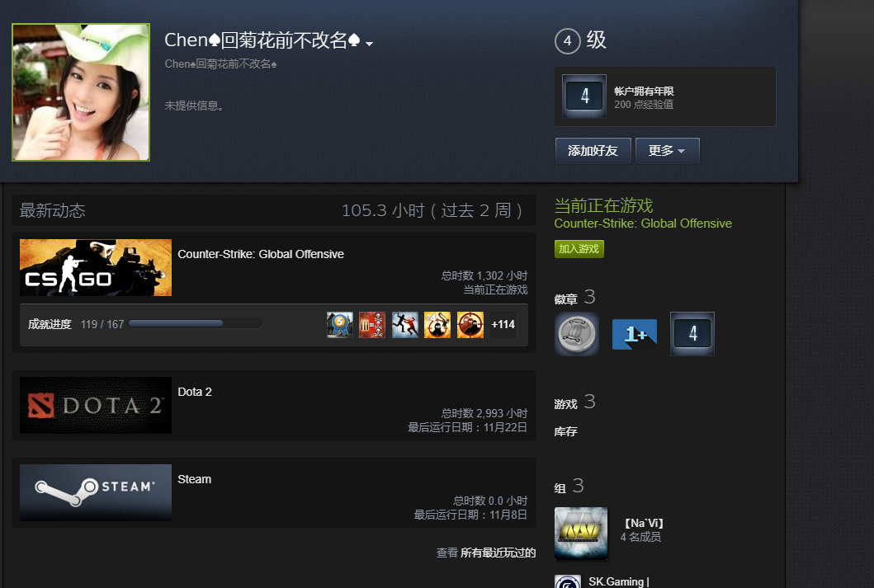Click the profile avatar picture
Viewport: 874px width, 588px height.
81,92
